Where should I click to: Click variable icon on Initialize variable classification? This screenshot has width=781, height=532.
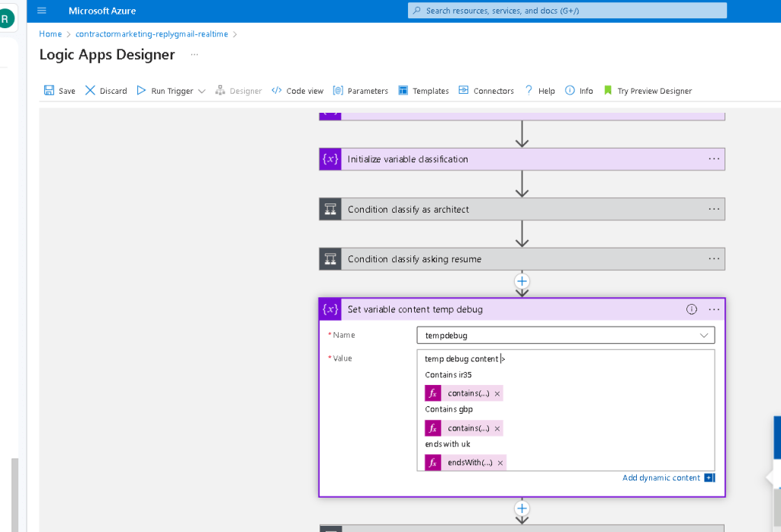click(x=330, y=159)
